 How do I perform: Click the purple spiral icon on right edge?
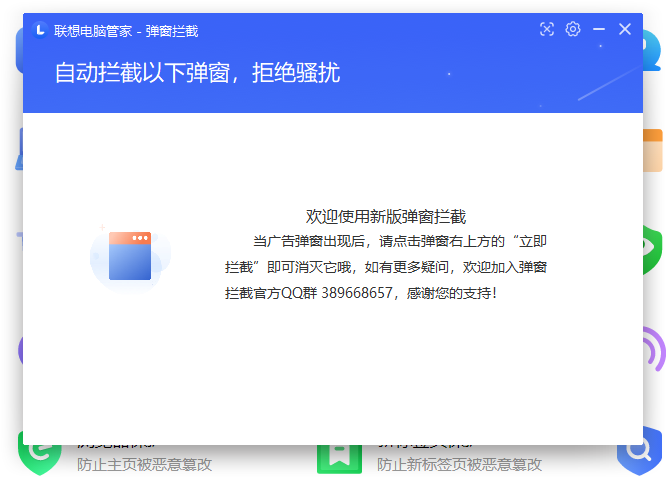653,350
